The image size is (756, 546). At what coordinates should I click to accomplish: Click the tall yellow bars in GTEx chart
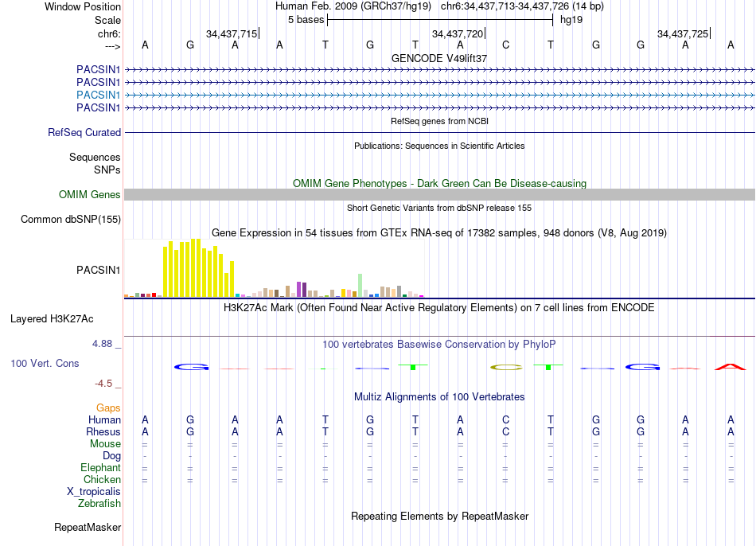click(198, 268)
